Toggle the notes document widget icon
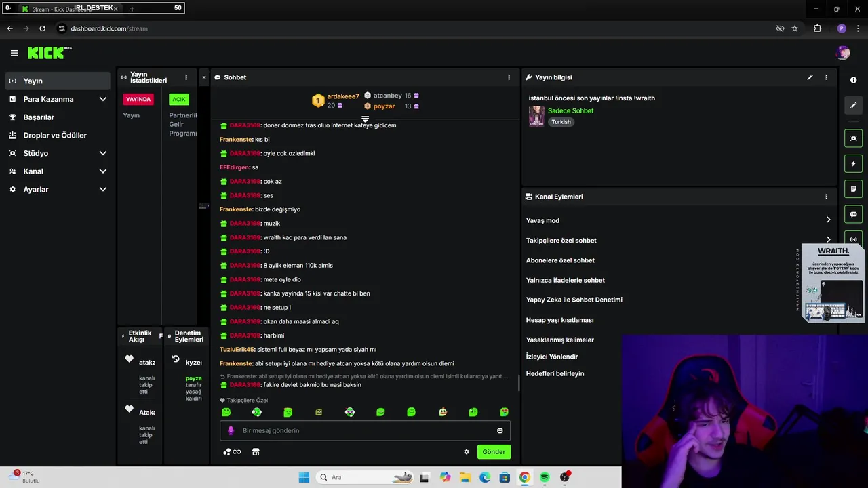The image size is (868, 488). [x=853, y=188]
